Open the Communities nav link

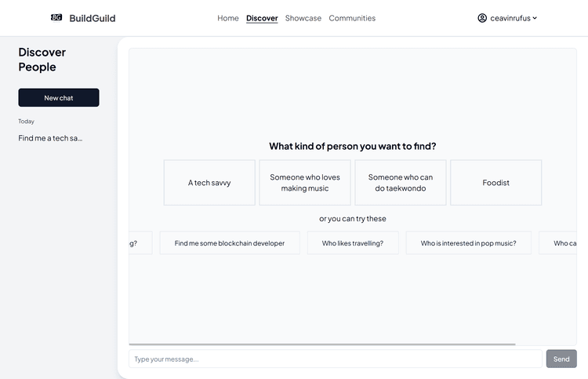[x=352, y=18]
